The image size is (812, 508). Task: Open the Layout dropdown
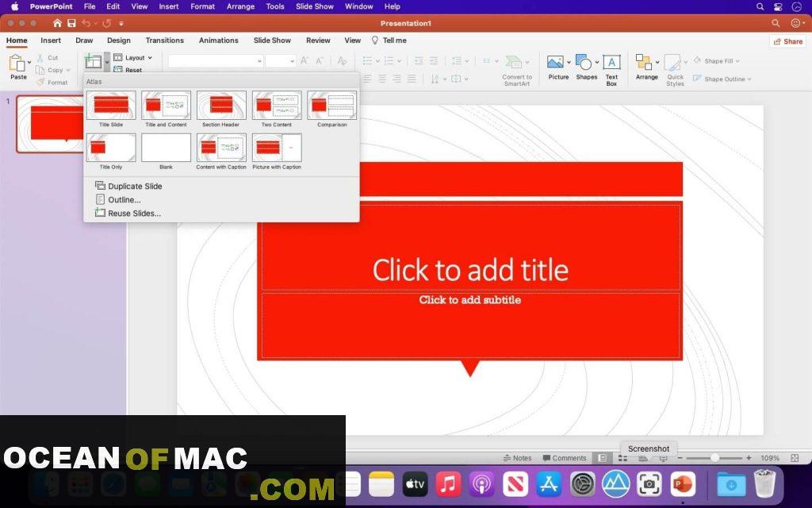(133, 57)
